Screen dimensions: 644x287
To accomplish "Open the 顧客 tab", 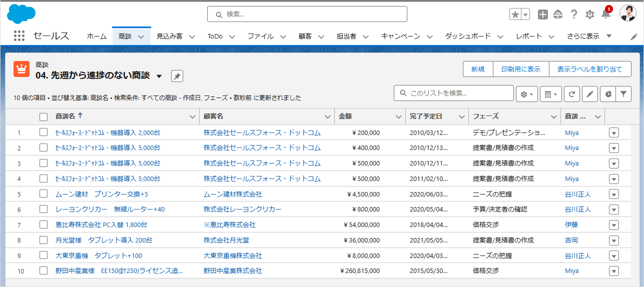I will pos(305,36).
